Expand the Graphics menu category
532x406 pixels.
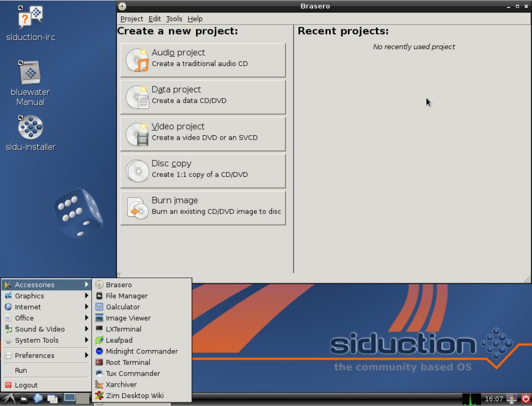point(47,296)
